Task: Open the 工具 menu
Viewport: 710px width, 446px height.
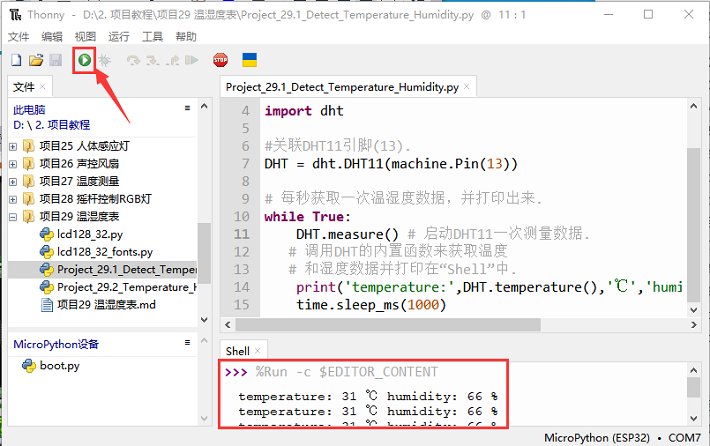Action: (x=152, y=37)
